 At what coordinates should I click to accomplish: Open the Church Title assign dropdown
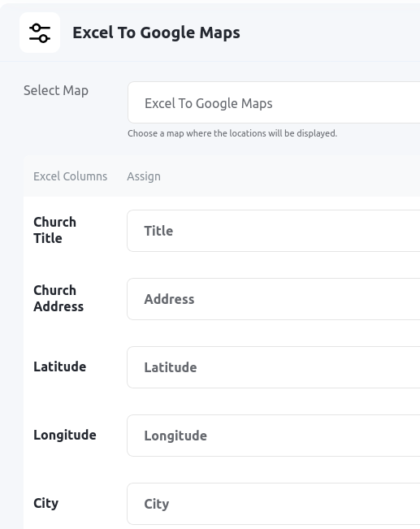pos(273,231)
